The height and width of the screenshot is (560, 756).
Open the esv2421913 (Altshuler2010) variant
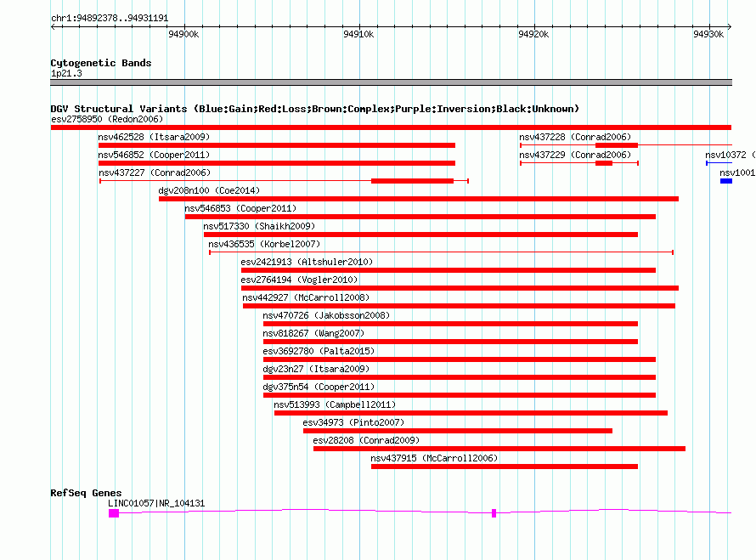[x=449, y=270]
